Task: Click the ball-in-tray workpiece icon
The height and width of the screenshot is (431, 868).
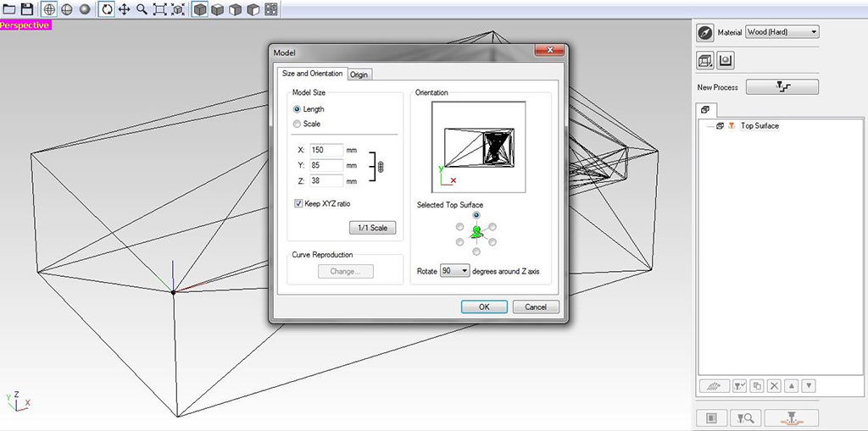Action: pos(726,61)
